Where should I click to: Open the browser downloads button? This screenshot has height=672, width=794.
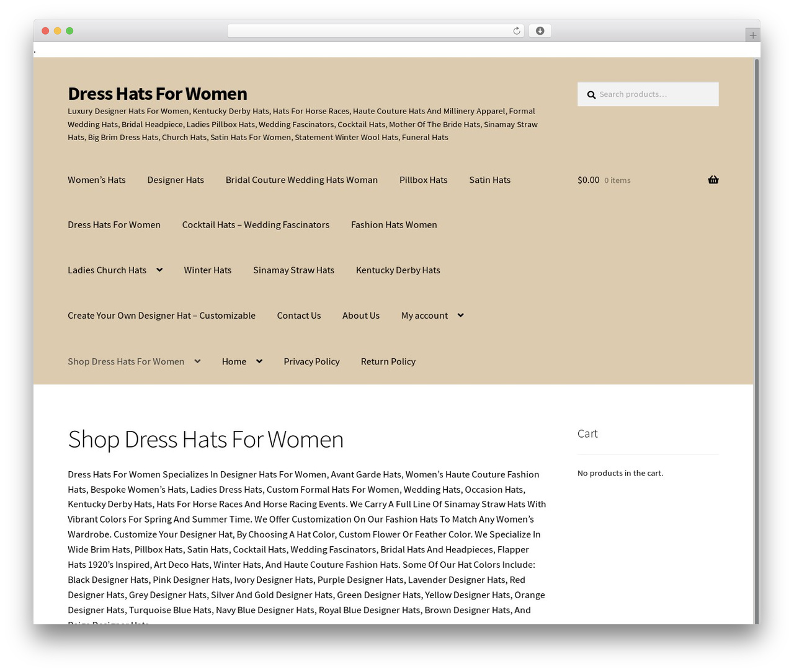(x=540, y=31)
